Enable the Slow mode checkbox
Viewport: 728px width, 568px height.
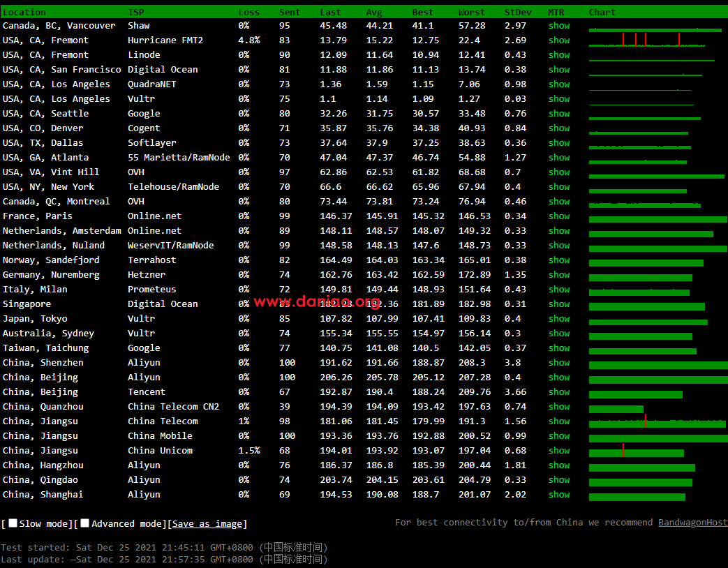tap(13, 523)
